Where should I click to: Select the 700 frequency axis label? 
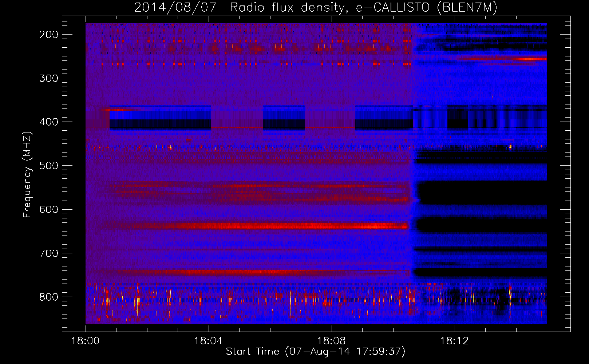(x=49, y=253)
